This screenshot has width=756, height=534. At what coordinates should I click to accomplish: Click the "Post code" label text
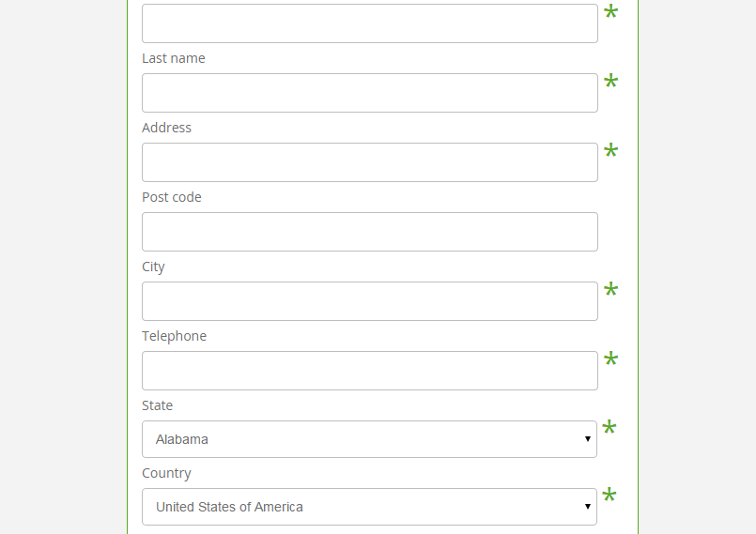click(x=171, y=197)
